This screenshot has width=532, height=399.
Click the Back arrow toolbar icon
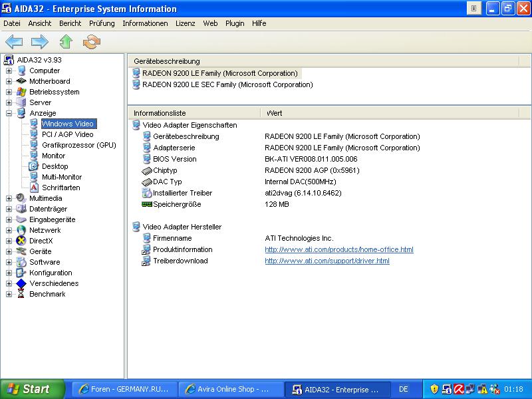tap(14, 42)
